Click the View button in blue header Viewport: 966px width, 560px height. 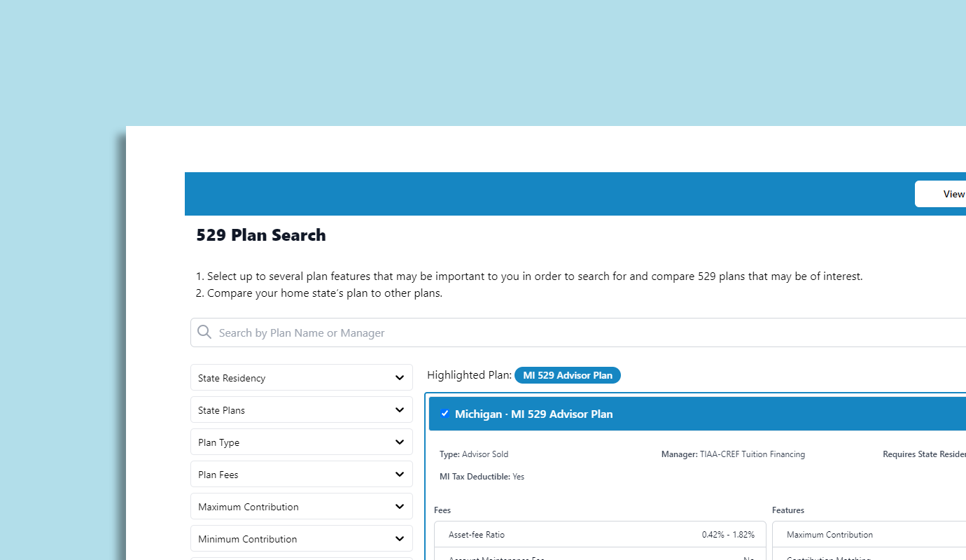tap(940, 194)
